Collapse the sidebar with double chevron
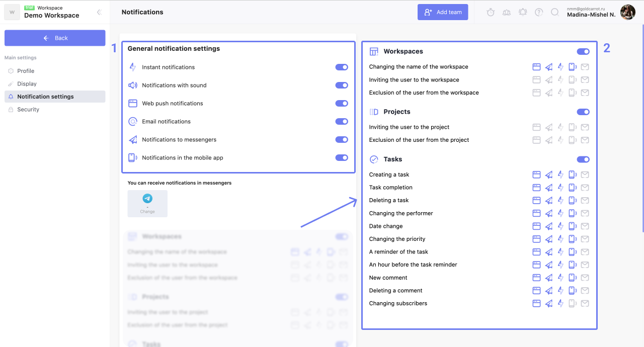Viewport: 644px width, 347px height. [x=99, y=12]
